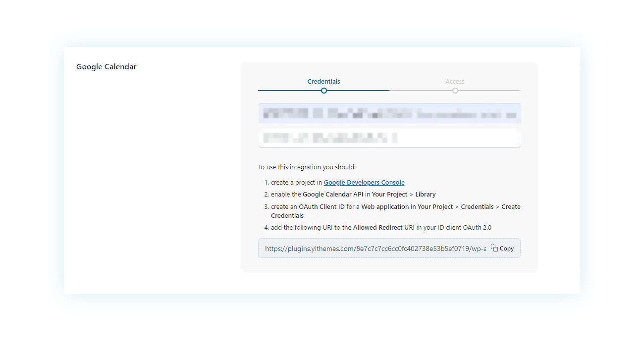Click the 'OAuth Client ID' step text
Screen dimensions: 644x346
tap(322, 207)
